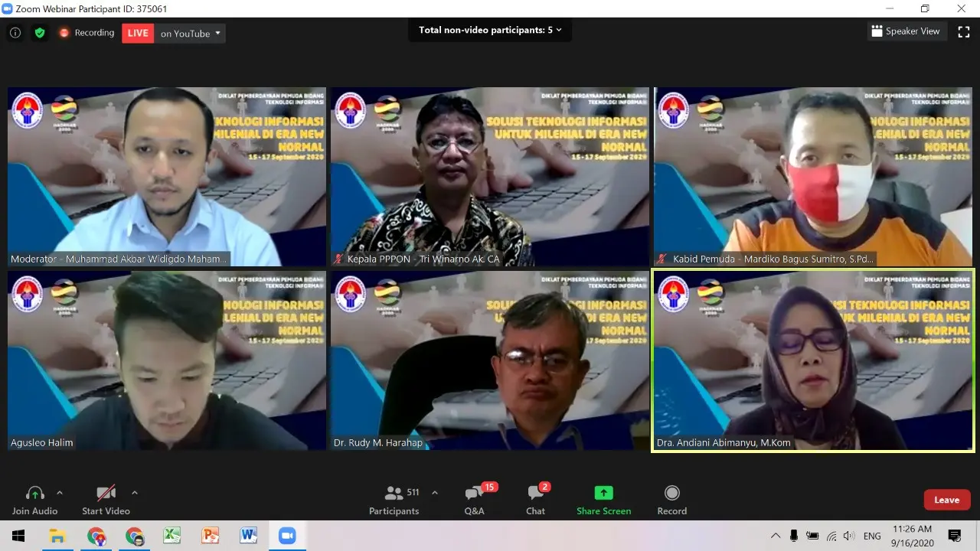Open PowerPoint from the taskbar
The height and width of the screenshot is (551, 980).
click(211, 536)
